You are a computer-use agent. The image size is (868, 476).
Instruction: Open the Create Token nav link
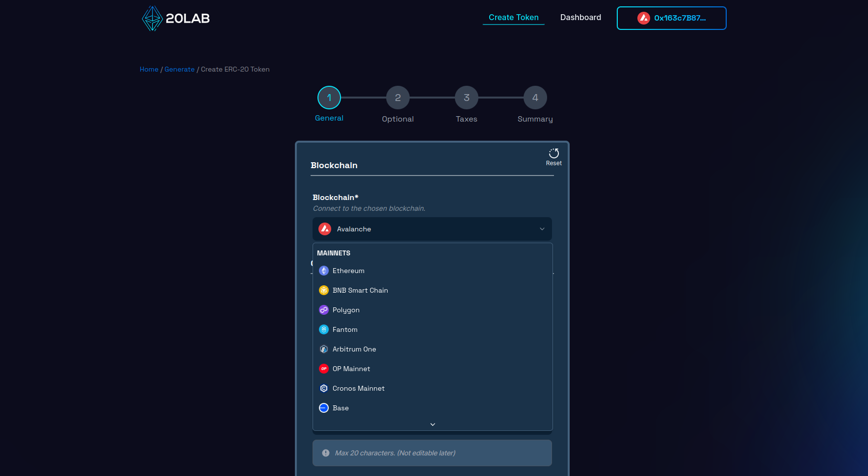click(514, 18)
